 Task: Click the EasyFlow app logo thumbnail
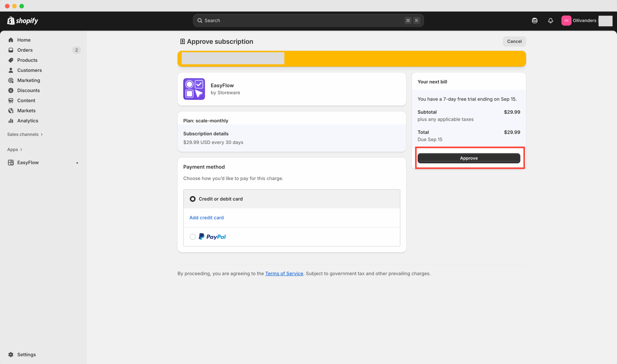tap(194, 89)
